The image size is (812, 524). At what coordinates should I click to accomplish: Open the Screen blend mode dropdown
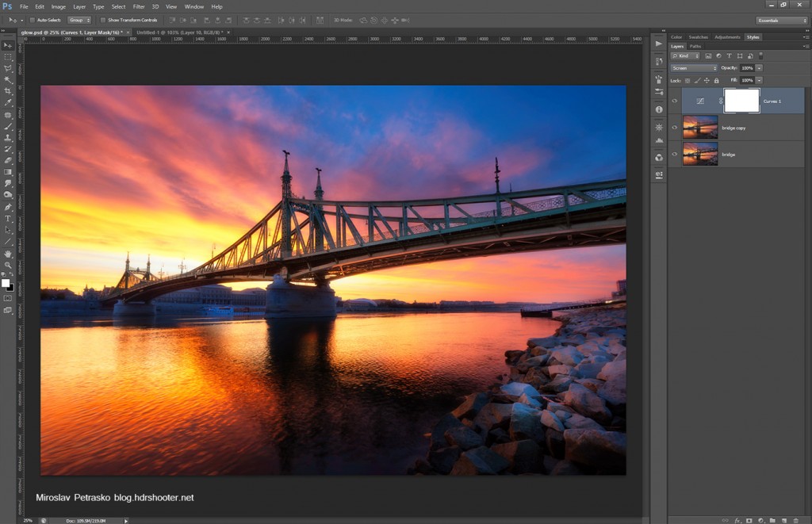coord(694,68)
